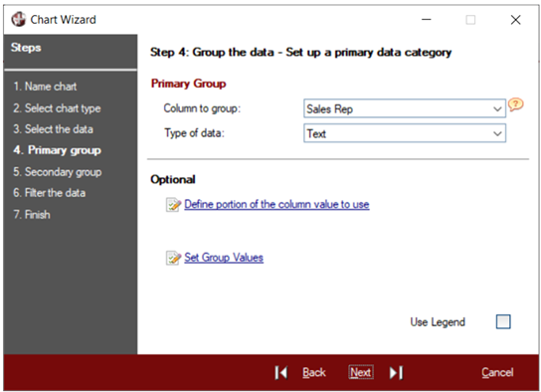Go to step 1 Name chart
541x392 pixels.
pyautogui.click(x=45, y=87)
